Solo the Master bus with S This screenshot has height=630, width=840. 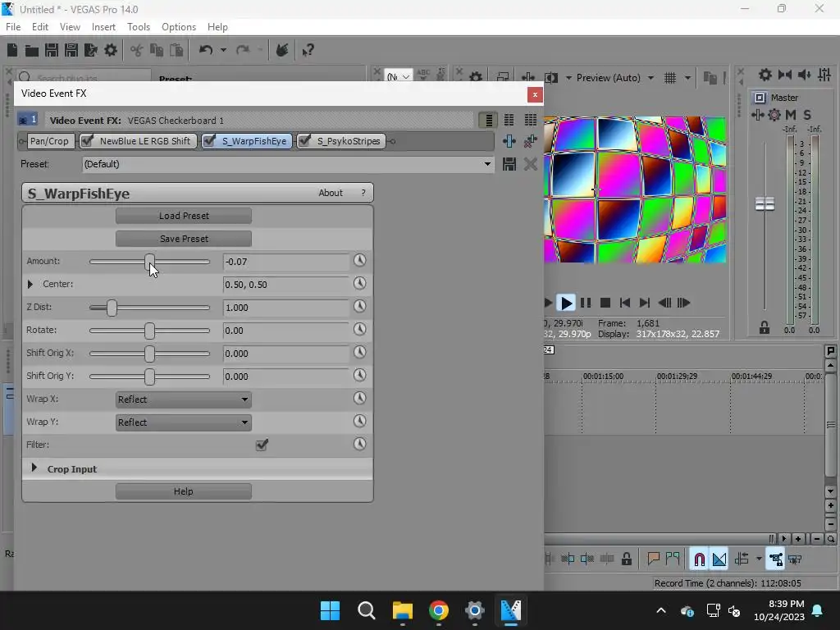click(807, 115)
